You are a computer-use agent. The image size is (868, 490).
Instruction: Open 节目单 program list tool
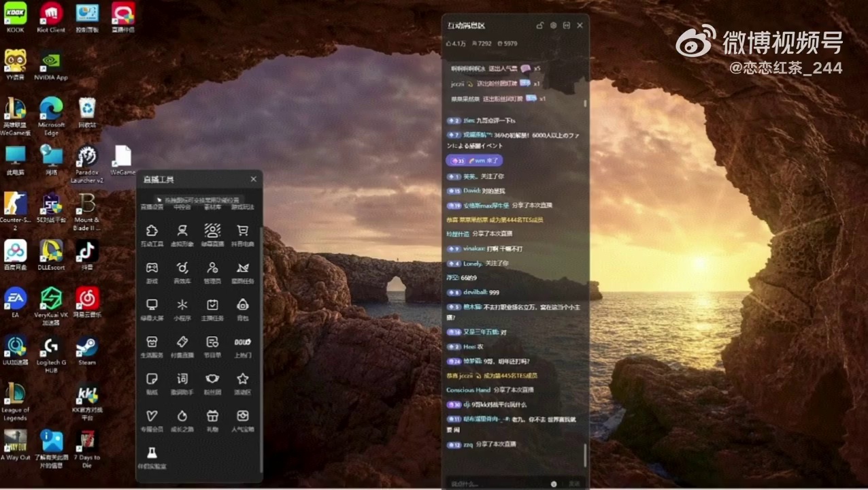(212, 346)
